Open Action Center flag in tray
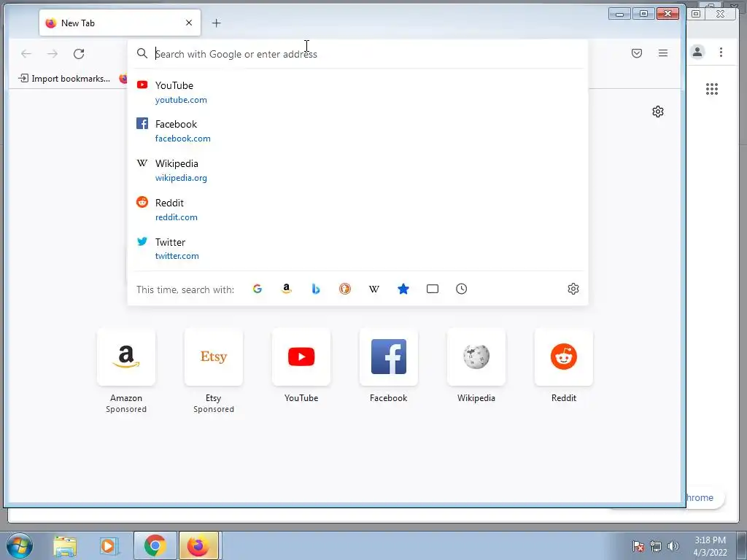Viewport: 747px width, 560px height. pos(638,546)
